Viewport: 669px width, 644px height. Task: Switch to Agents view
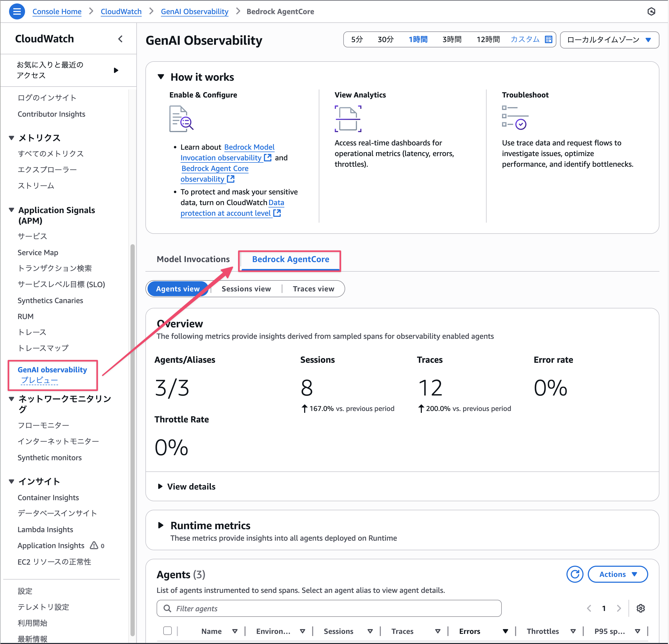177,289
